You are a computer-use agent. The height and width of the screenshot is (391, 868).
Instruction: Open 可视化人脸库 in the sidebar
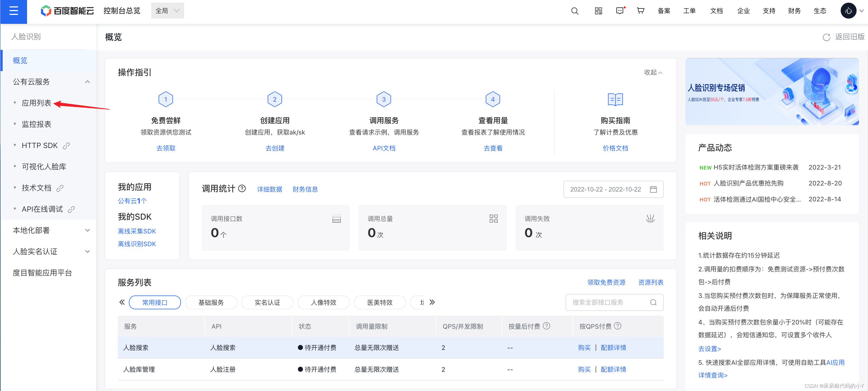pyautogui.click(x=44, y=167)
